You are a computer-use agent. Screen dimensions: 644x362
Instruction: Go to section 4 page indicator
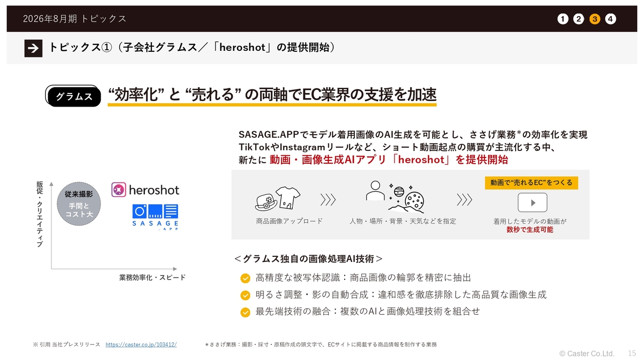610,19
